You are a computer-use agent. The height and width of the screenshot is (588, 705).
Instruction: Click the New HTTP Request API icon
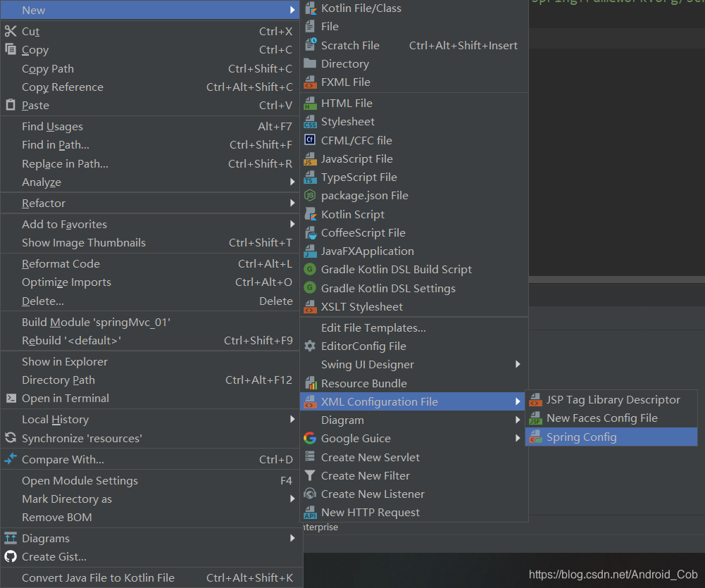pyautogui.click(x=310, y=512)
